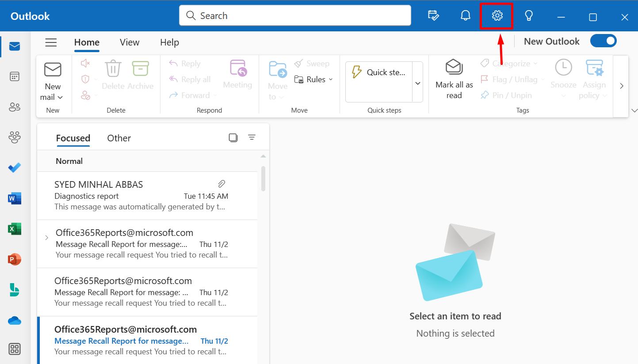Viewport: 638px width, 364px height.
Task: Open Calendar in left sidebar
Action: 15,76
